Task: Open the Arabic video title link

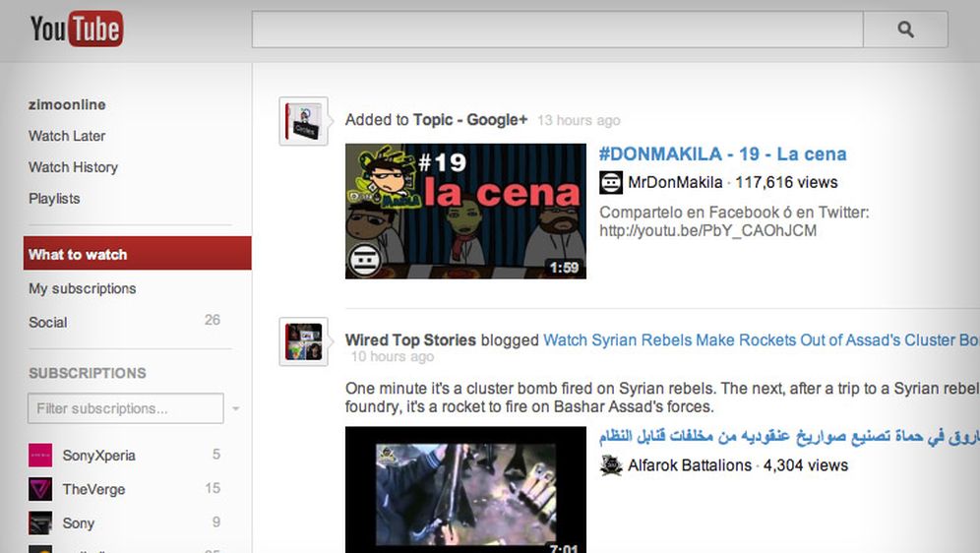Action: (x=789, y=436)
